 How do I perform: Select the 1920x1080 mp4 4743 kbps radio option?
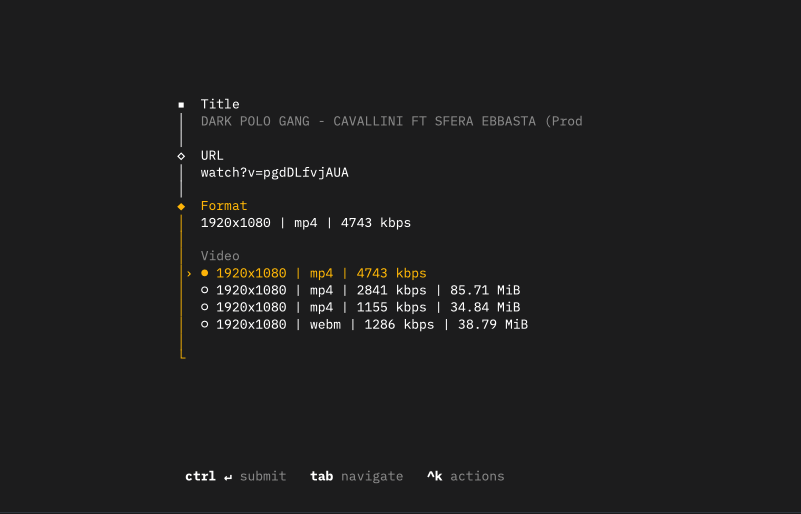(x=314, y=273)
